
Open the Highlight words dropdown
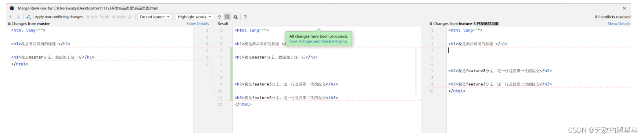(195, 17)
